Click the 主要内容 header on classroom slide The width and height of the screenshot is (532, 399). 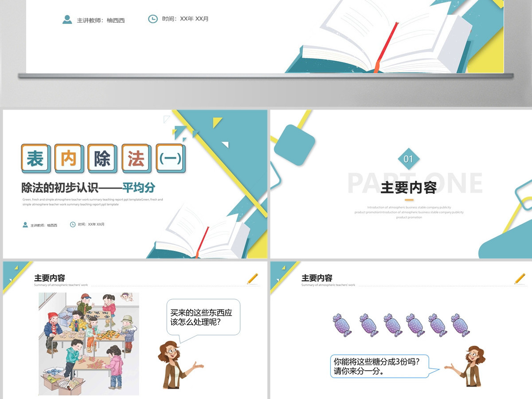50,278
